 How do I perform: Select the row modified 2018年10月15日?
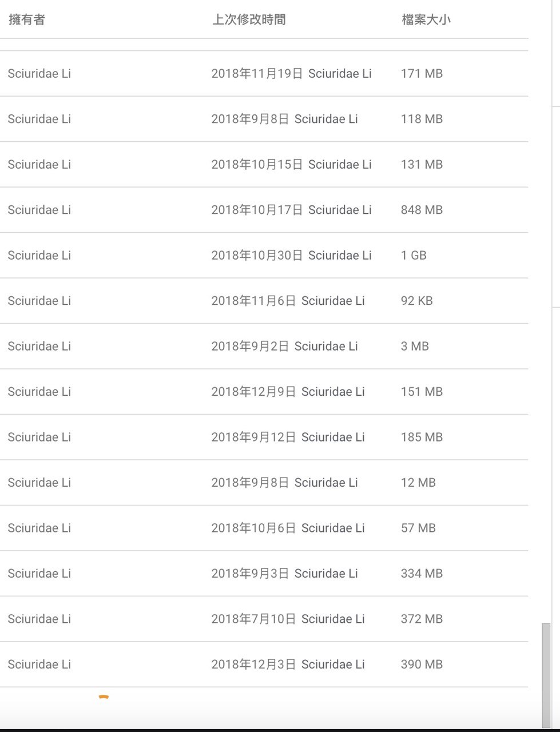264,164
